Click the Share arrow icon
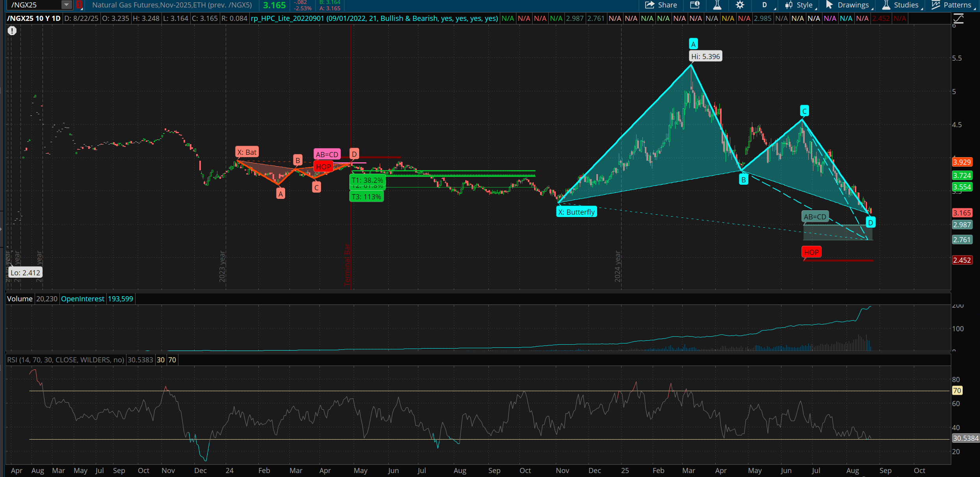The image size is (980, 477). tap(650, 5)
